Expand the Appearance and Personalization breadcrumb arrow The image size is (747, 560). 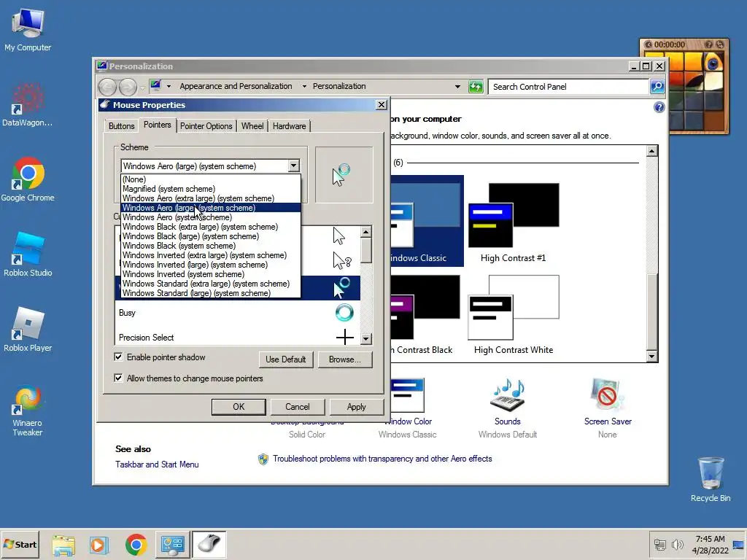coord(304,86)
